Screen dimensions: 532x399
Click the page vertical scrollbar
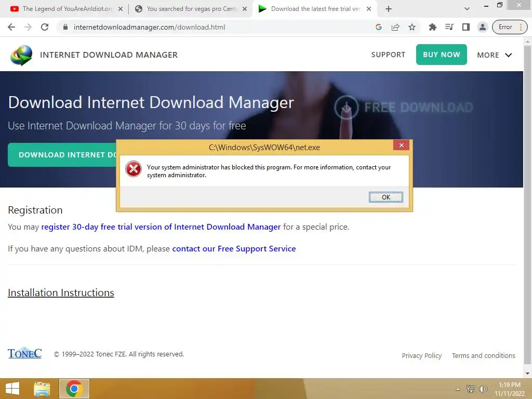[x=527, y=204]
